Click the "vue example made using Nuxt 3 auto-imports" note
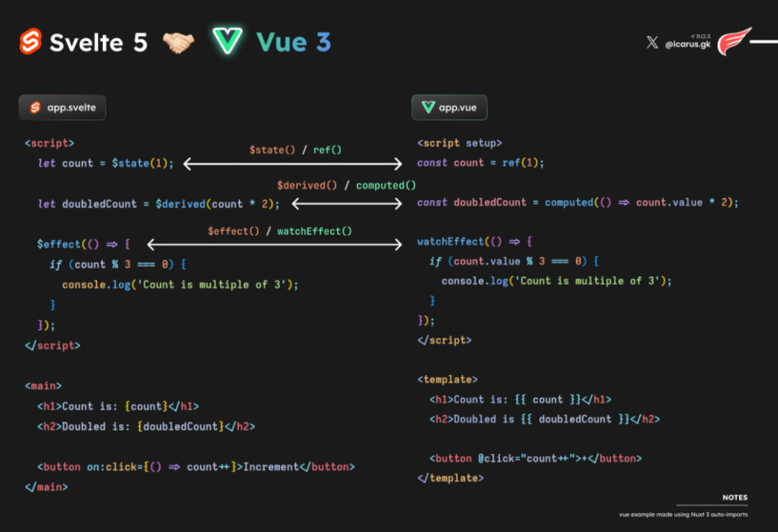778x532 pixels. pos(683,515)
